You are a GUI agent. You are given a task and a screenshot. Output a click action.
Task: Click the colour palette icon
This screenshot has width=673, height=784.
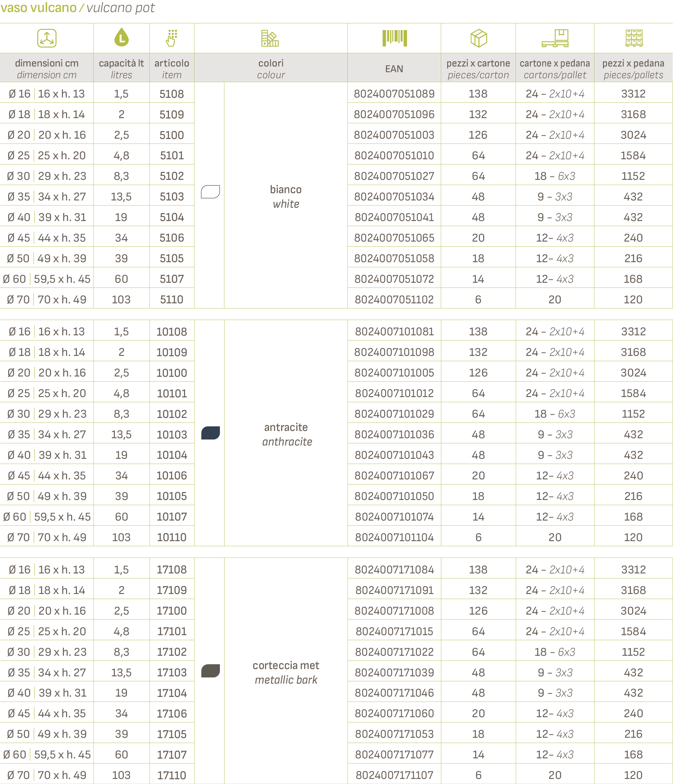coord(270,38)
